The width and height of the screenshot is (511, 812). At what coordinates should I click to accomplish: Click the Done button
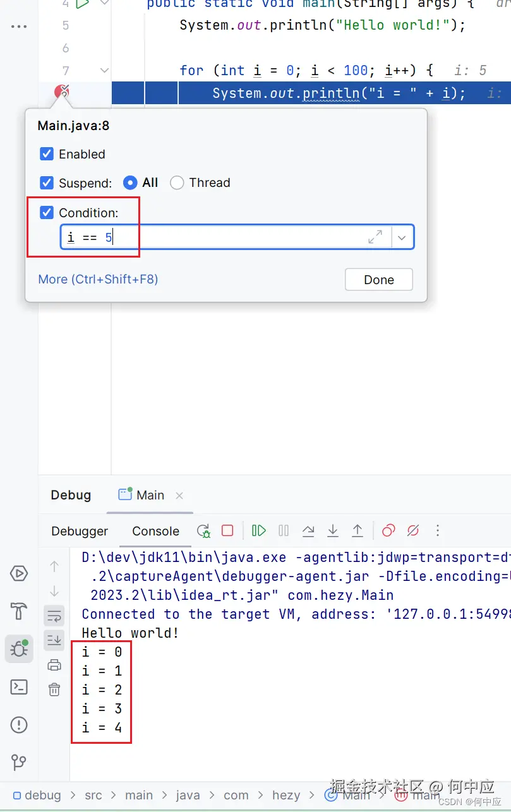(379, 280)
